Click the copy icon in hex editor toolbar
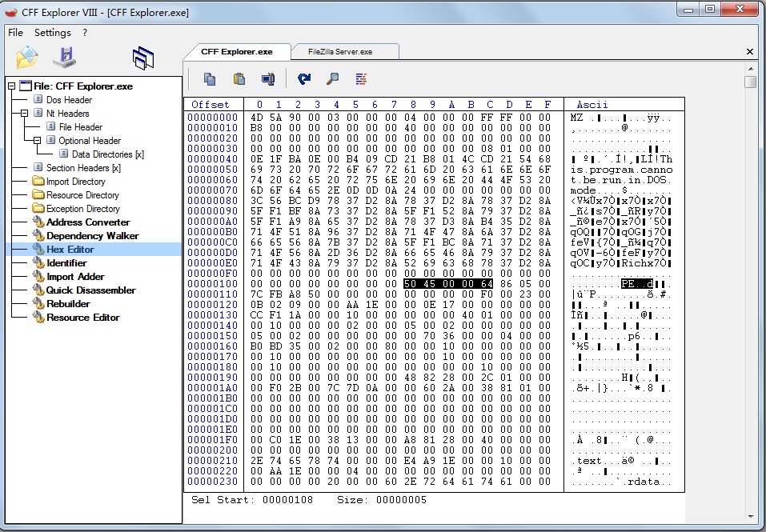This screenshot has height=532, width=766. (210, 78)
